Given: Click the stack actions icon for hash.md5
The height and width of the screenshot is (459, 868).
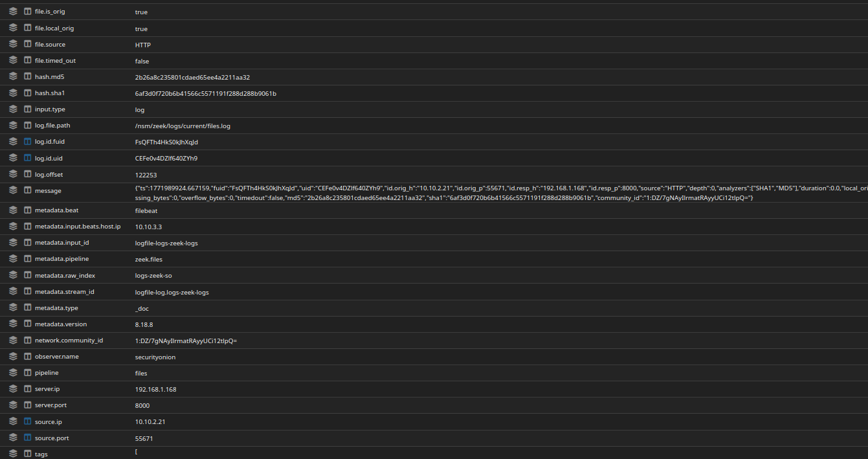Looking at the screenshot, I should coord(13,77).
